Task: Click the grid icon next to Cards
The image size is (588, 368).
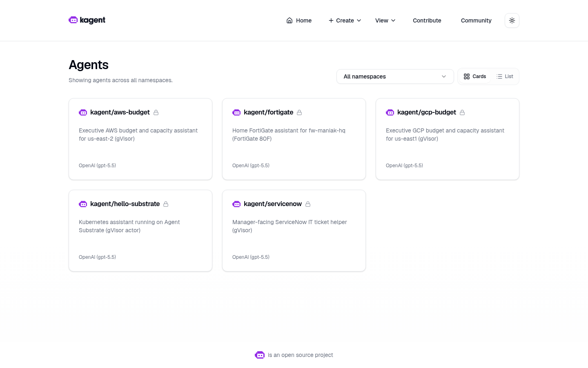Action: 467,76
